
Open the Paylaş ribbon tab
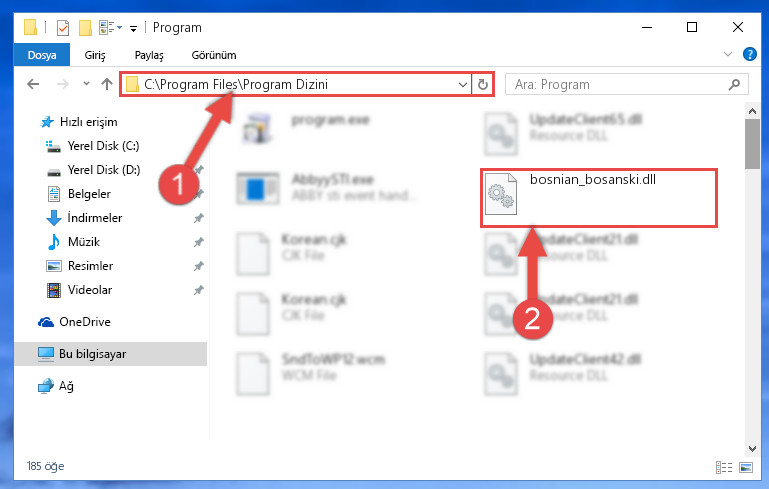coord(149,55)
